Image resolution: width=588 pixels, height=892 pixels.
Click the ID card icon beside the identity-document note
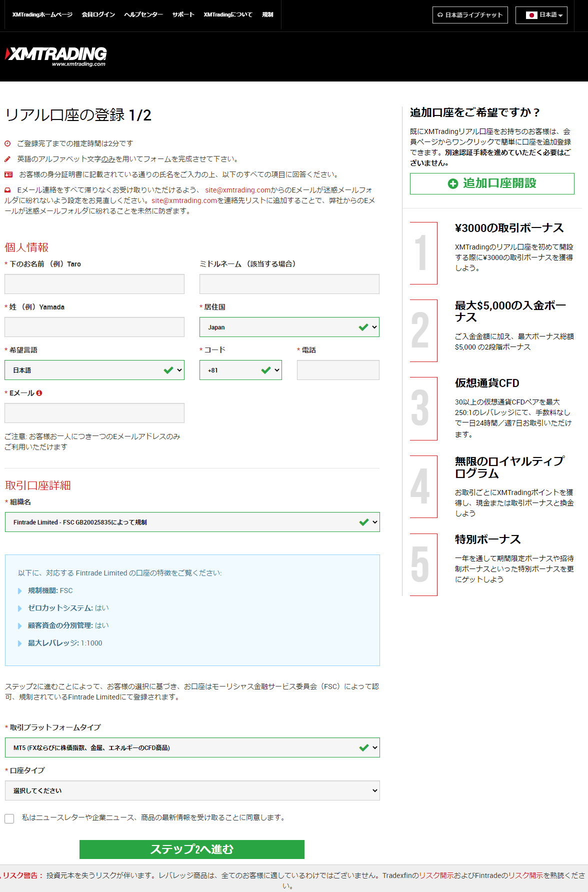point(8,174)
